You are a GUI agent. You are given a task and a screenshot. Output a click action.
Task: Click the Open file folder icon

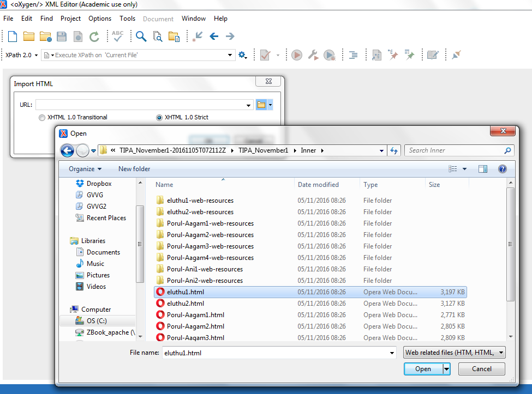point(28,37)
